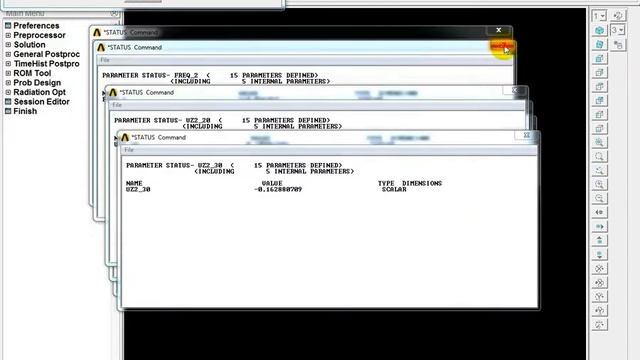
Task: Close the rearmost STATUS Command window
Action: click(x=498, y=30)
